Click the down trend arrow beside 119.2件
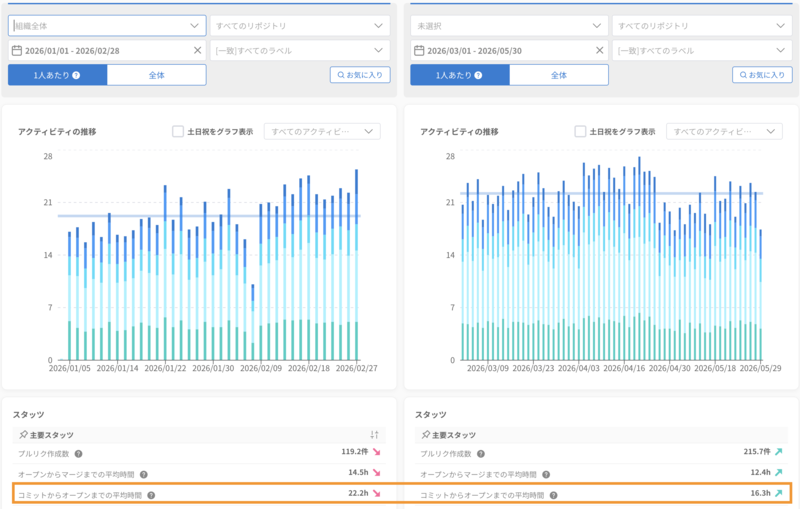Screen dimensions: 800x509 point(377,452)
